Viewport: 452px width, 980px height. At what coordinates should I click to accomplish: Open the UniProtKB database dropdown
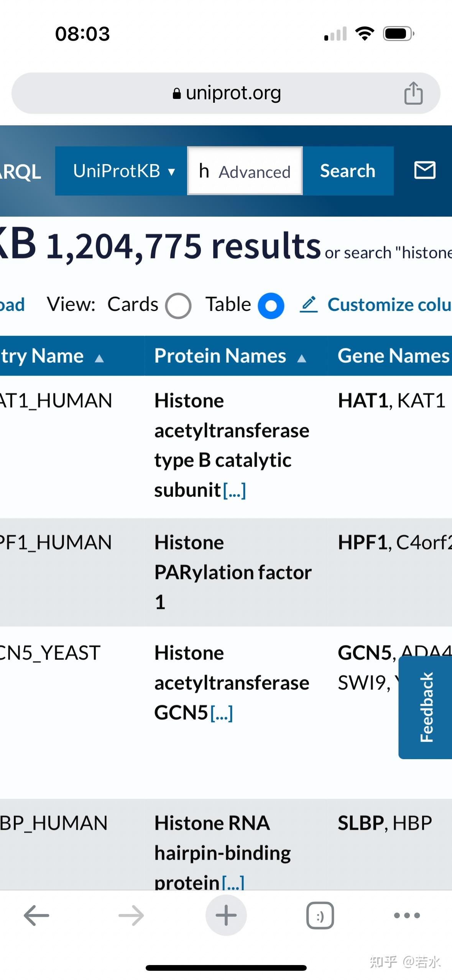click(123, 171)
